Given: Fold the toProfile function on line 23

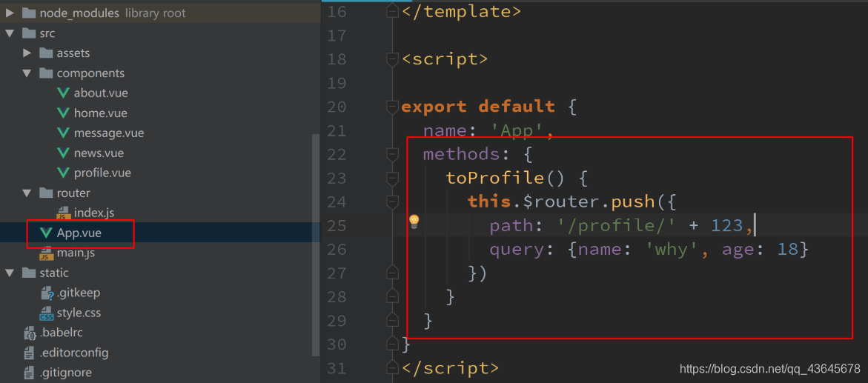Looking at the screenshot, I should point(392,179).
